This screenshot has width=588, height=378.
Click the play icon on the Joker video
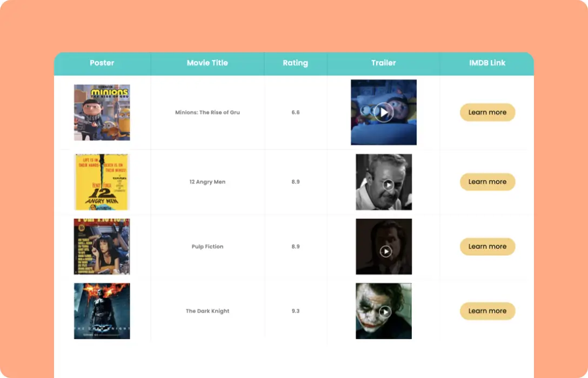[x=385, y=311]
